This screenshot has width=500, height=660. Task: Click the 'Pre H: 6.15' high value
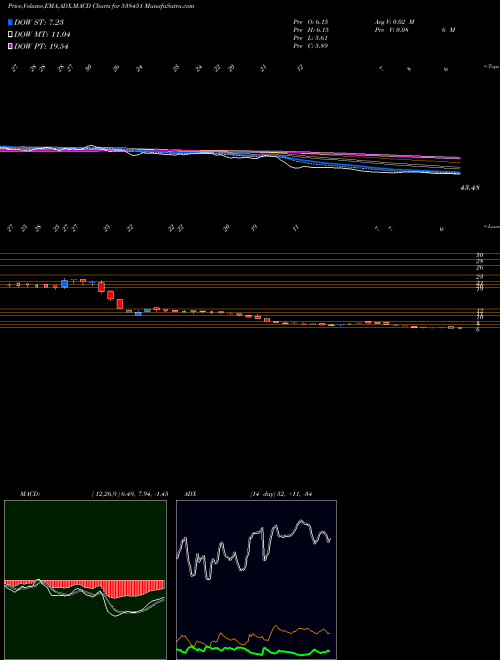point(311,30)
